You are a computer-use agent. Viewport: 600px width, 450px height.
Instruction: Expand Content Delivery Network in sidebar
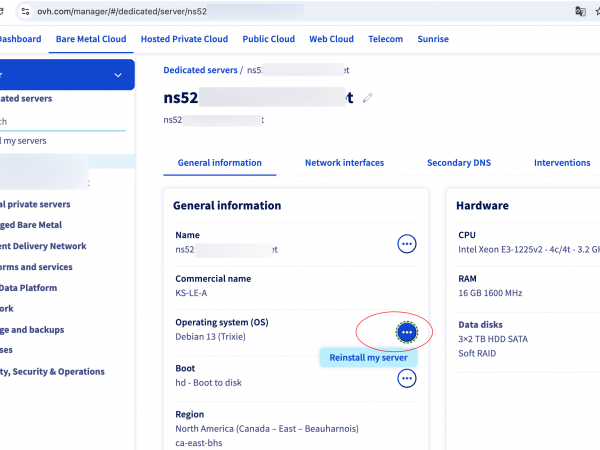point(45,246)
